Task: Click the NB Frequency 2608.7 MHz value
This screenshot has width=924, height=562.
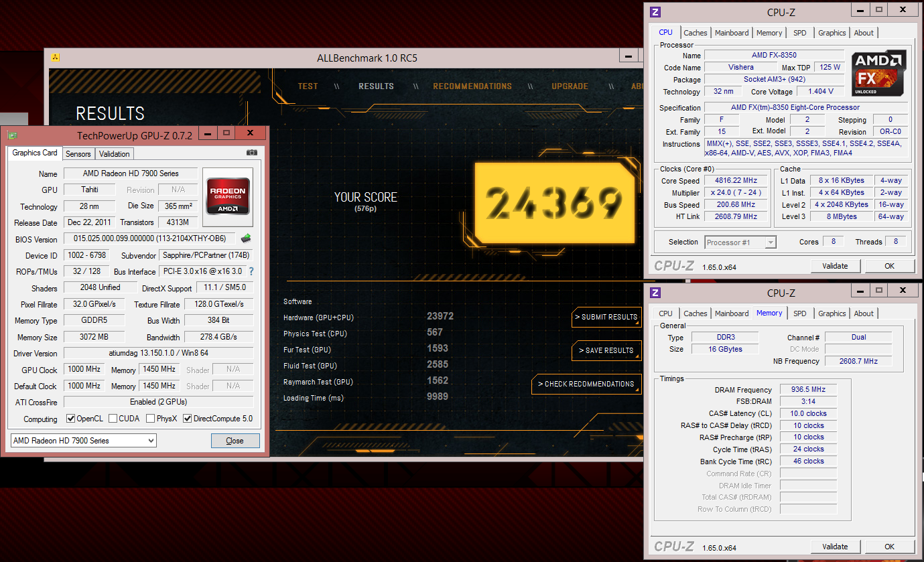Action: coord(858,361)
